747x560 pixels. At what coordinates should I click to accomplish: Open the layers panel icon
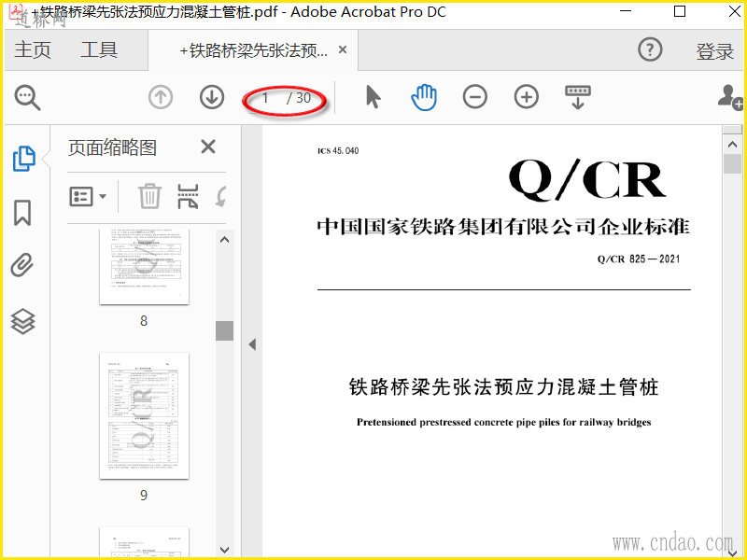(x=22, y=321)
